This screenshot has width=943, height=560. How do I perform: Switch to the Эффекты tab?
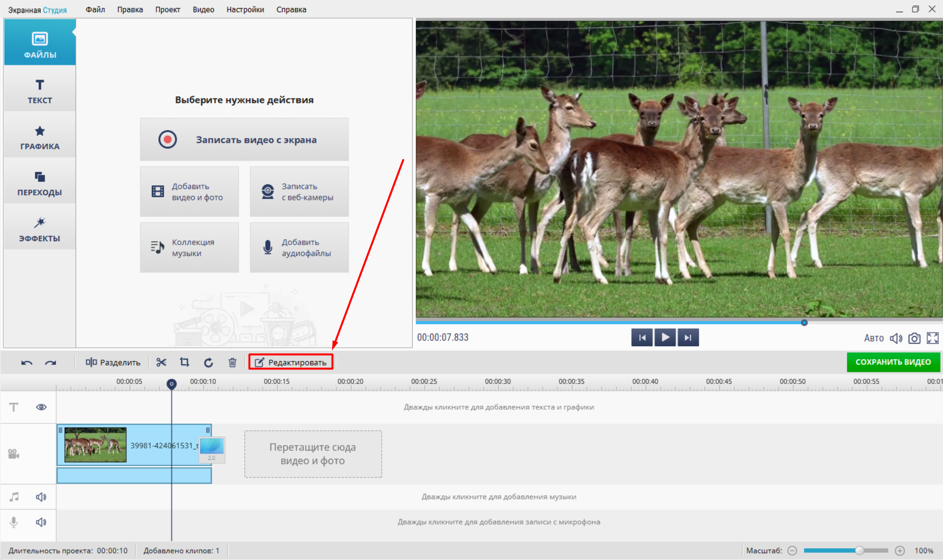pos(40,229)
